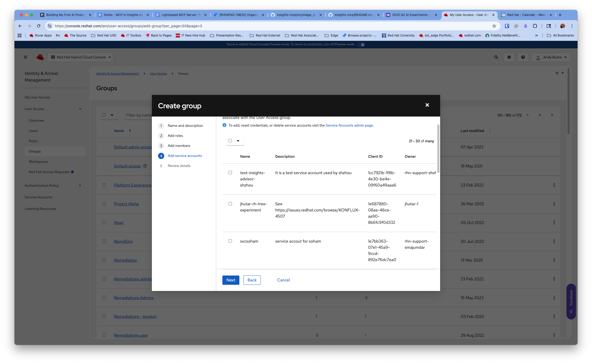Open console search magnifier icon
This screenshot has height=364, width=592.
click(x=496, y=57)
